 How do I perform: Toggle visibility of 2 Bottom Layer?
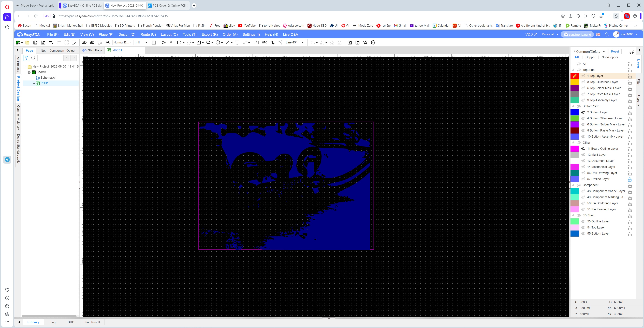[583, 112]
